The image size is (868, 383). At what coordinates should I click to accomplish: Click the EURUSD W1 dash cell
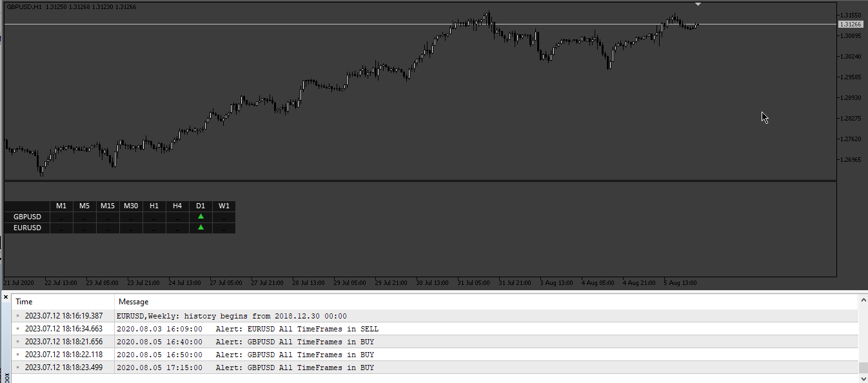(224, 228)
